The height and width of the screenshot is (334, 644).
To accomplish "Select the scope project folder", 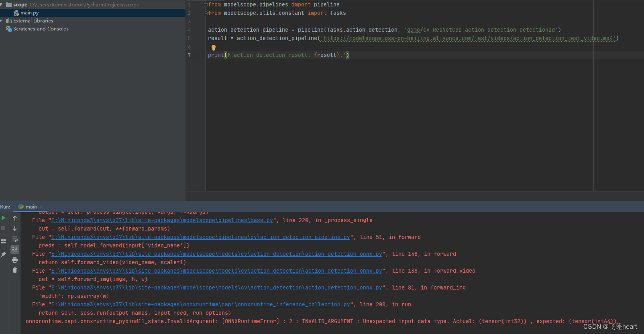I will tap(20, 5).
